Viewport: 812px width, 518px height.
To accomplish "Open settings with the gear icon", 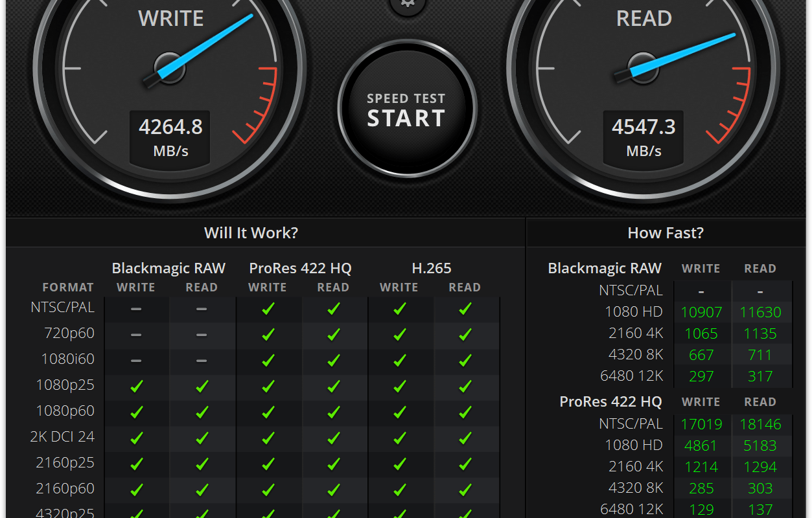I will [x=408, y=5].
